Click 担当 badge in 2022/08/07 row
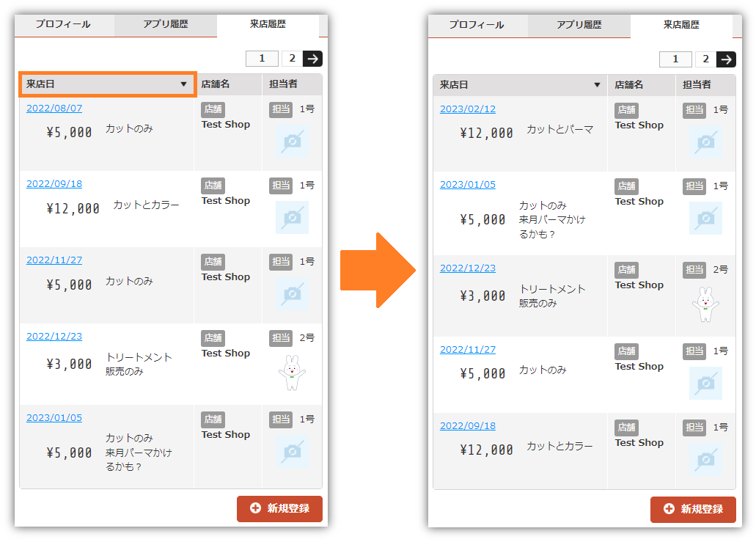756x542 pixels. [x=281, y=109]
